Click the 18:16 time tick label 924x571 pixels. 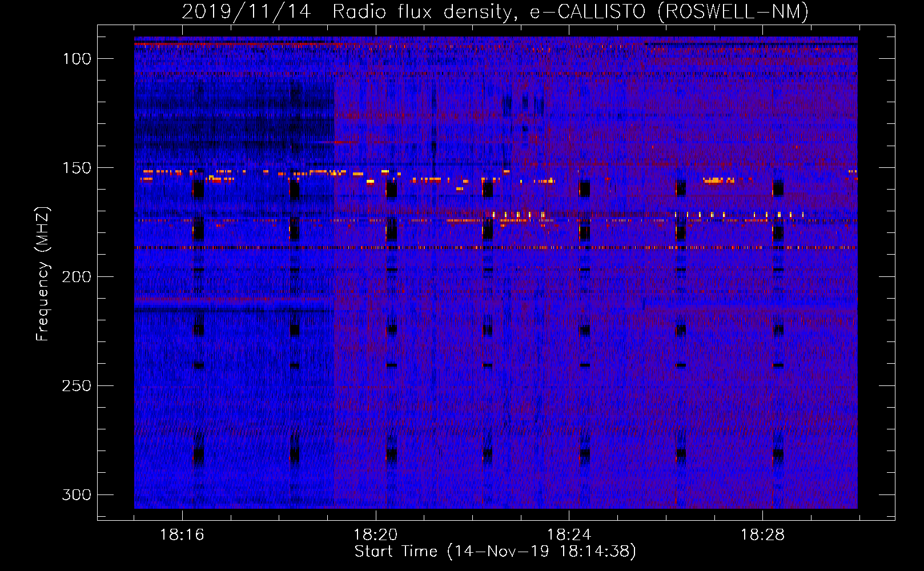pos(182,535)
